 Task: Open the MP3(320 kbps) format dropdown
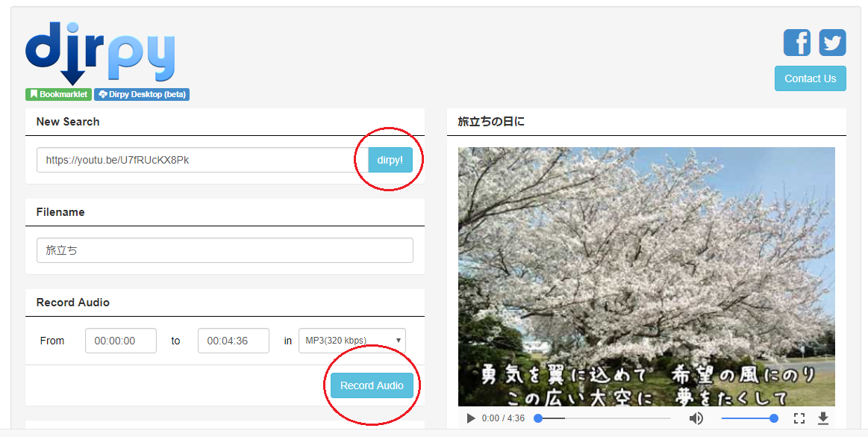pyautogui.click(x=352, y=341)
